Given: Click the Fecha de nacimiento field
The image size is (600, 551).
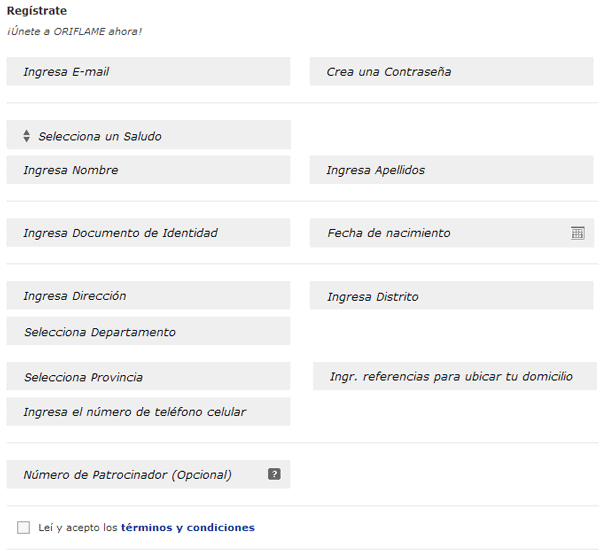Looking at the screenshot, I should [x=452, y=233].
